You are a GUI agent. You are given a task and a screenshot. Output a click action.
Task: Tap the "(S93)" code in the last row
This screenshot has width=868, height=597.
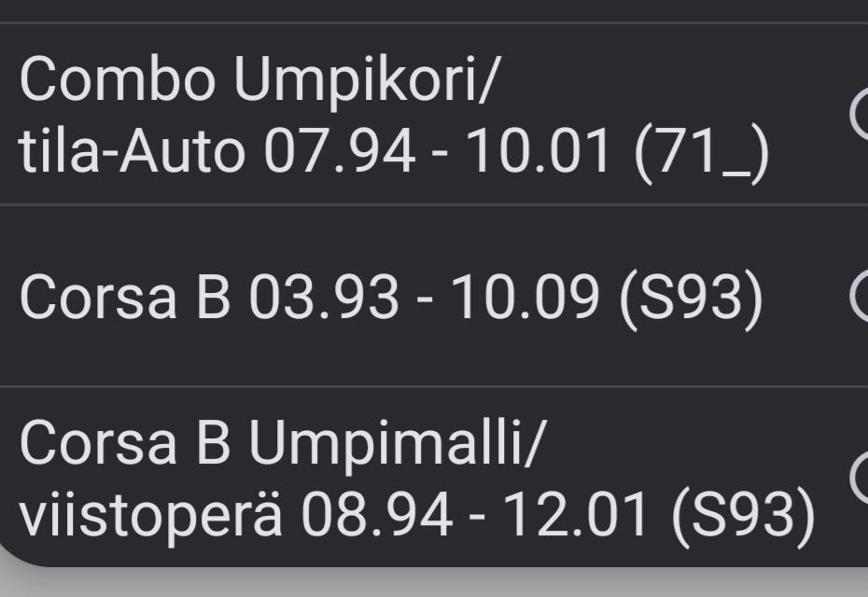[745, 515]
